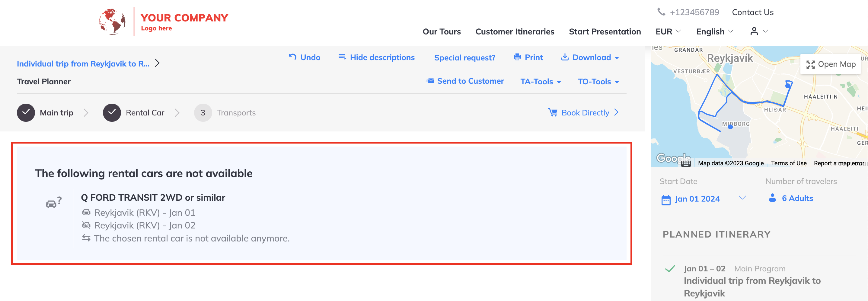Expand the start date chevron
Screen dimensions: 868x301
coord(742,198)
